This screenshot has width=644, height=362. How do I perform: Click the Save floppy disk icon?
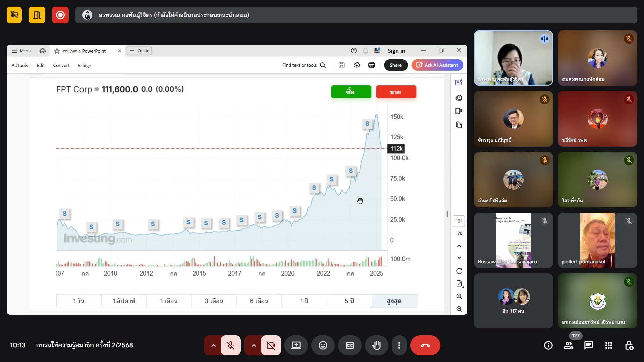(x=342, y=65)
